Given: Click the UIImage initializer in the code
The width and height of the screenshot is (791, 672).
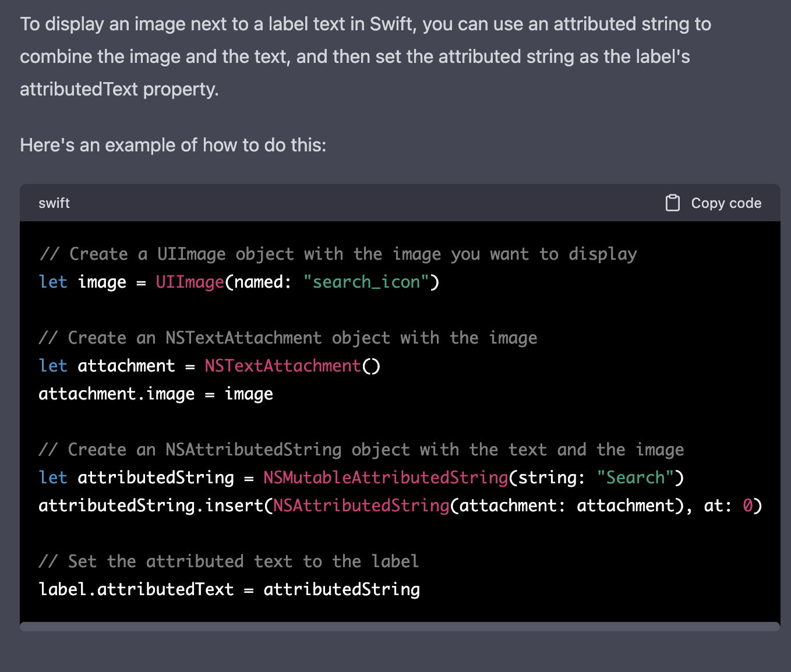Looking at the screenshot, I should (x=189, y=282).
